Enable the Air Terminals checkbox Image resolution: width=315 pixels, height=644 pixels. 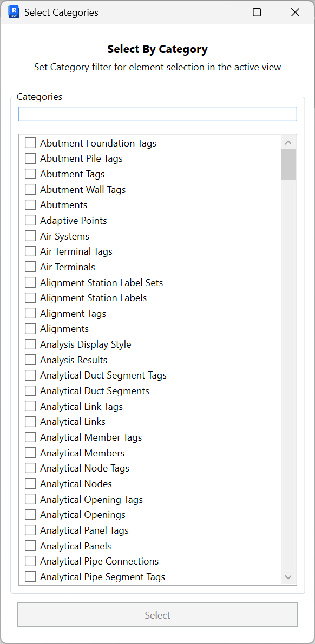coord(30,267)
